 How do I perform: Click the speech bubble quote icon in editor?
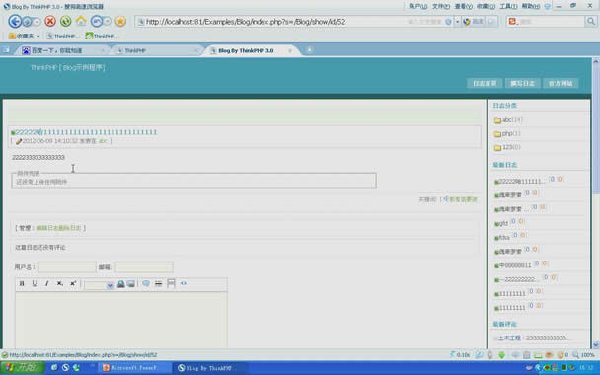(x=146, y=284)
